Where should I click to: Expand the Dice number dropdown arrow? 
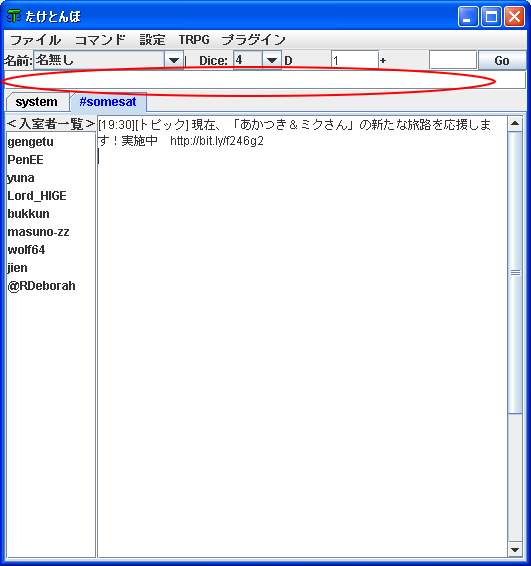pyautogui.click(x=271, y=60)
